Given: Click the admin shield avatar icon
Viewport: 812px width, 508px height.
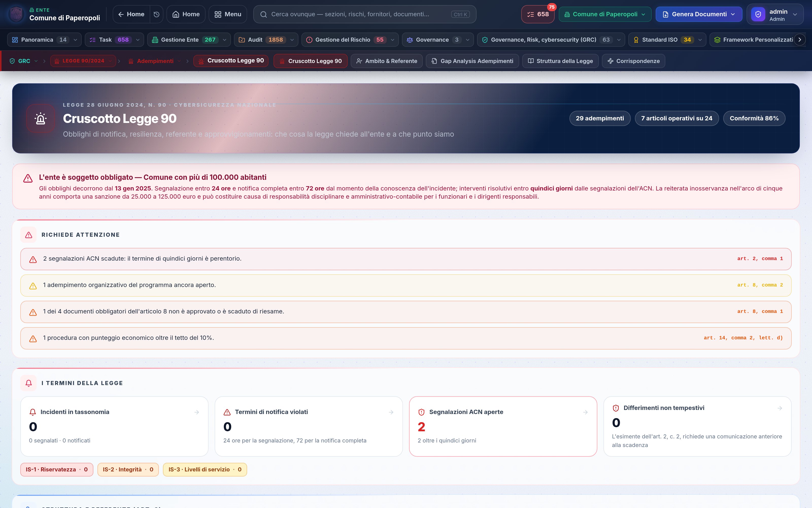Looking at the screenshot, I should tap(758, 14).
